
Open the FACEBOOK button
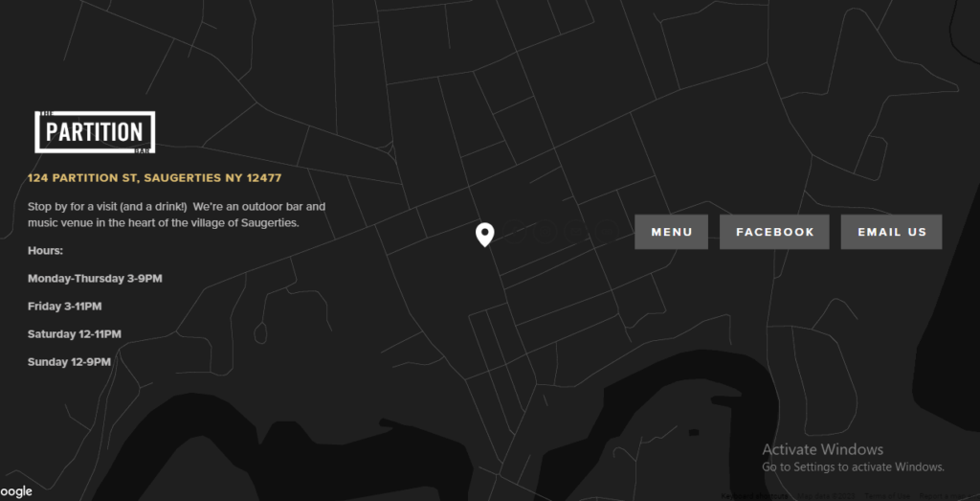[x=774, y=232]
